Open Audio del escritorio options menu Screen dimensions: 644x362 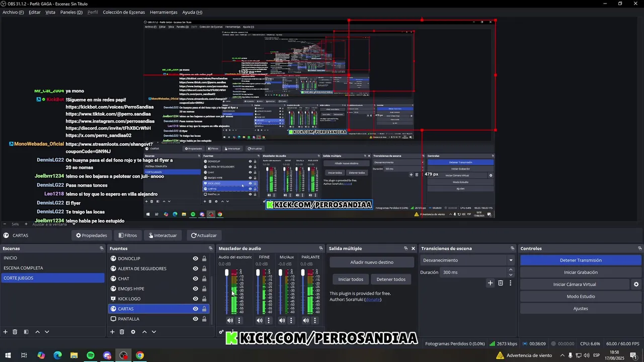239,320
